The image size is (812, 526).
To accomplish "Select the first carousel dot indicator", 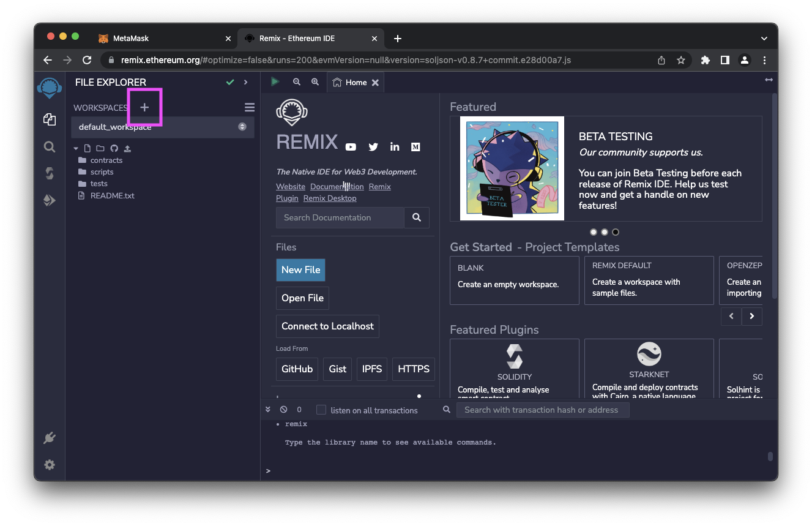I will point(594,232).
